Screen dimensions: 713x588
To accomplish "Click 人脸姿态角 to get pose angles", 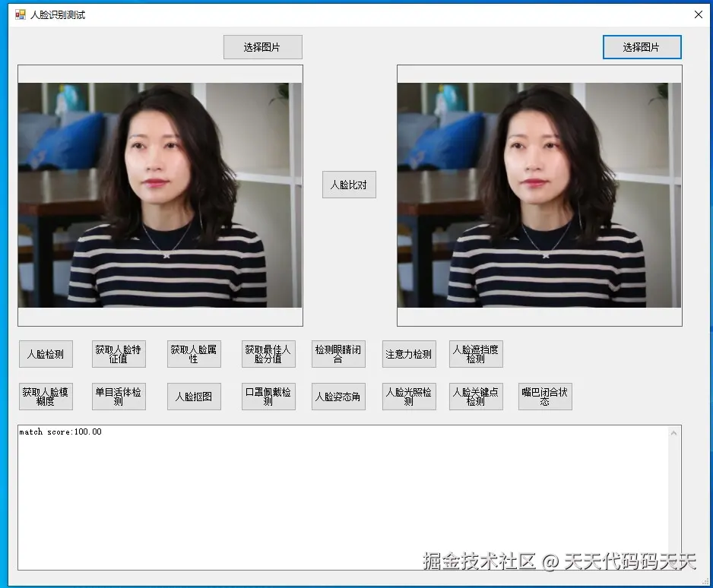I will [x=338, y=396].
